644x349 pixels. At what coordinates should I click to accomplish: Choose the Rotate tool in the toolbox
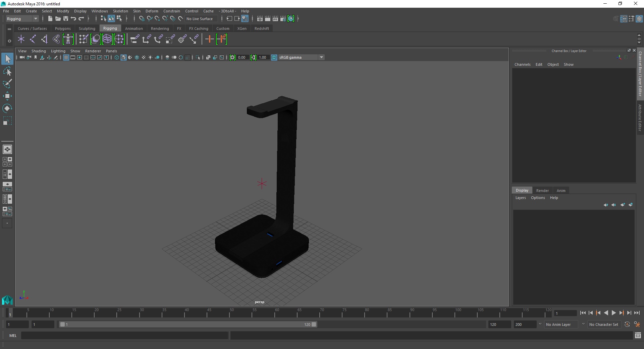point(7,108)
